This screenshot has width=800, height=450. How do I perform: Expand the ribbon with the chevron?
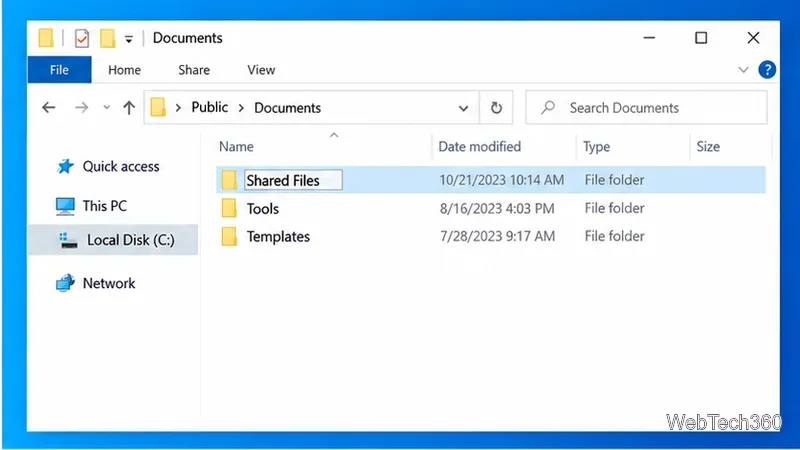point(743,70)
